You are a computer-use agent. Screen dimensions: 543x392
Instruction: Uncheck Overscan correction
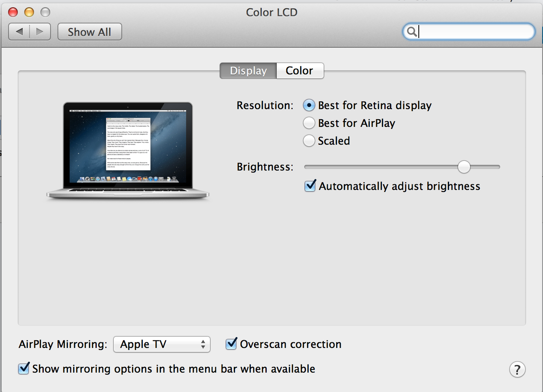(231, 344)
